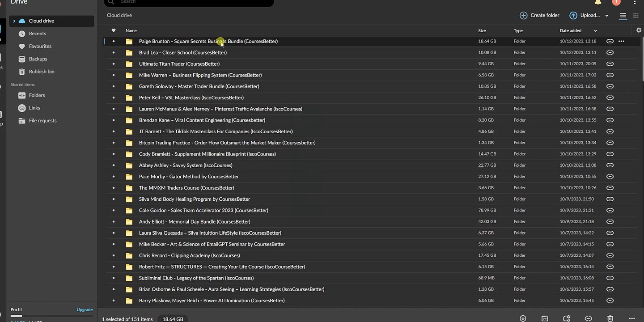The height and width of the screenshot is (322, 644).
Task: Download the selection from the bottom bar
Action: (523, 318)
